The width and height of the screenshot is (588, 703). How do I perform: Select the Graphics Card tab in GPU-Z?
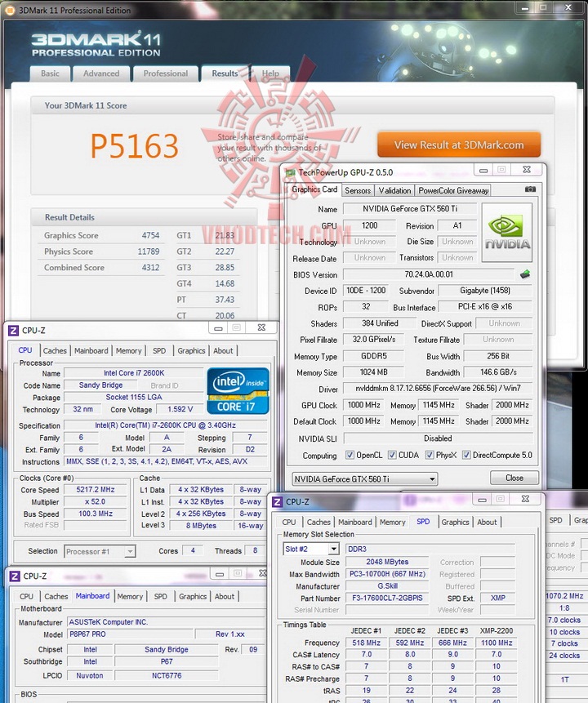[x=314, y=189]
